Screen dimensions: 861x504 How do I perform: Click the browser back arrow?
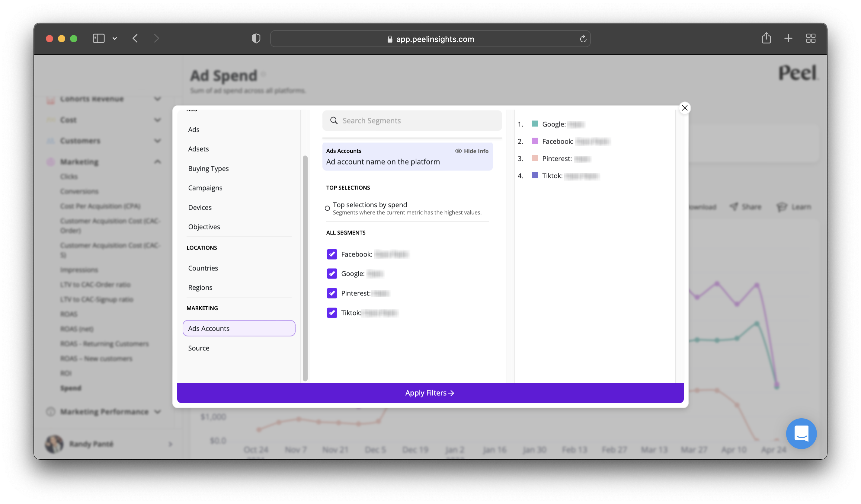[x=135, y=38]
